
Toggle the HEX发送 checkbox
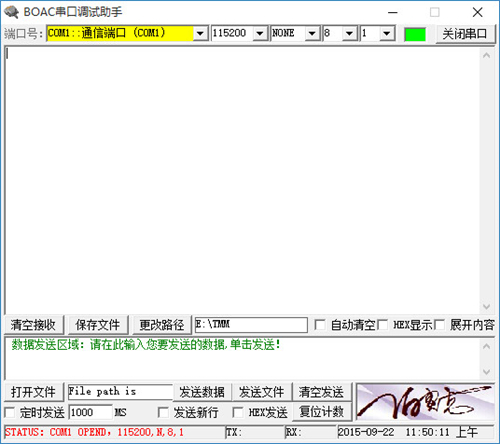click(x=238, y=413)
